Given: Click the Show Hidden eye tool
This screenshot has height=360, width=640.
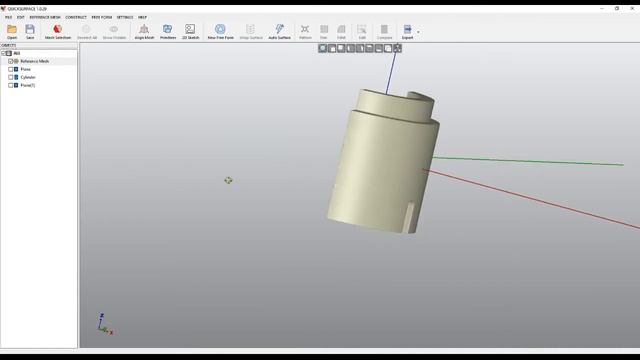Looking at the screenshot, I should pos(114,31).
